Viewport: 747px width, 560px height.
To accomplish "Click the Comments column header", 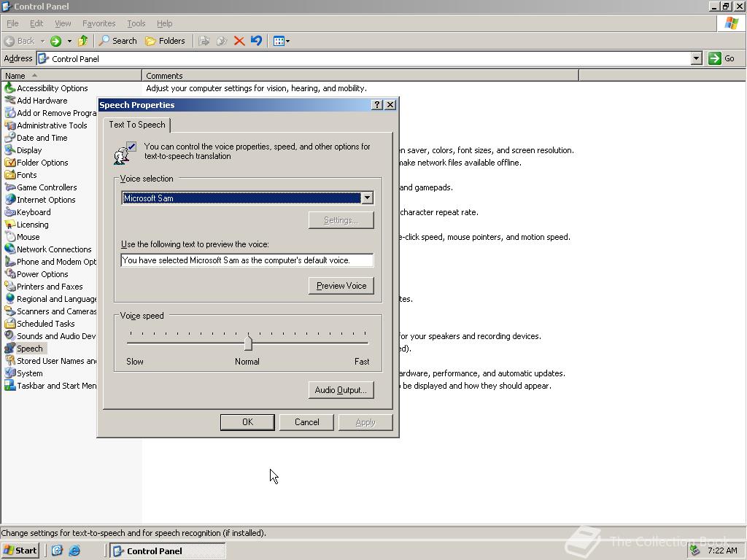I will coord(360,76).
